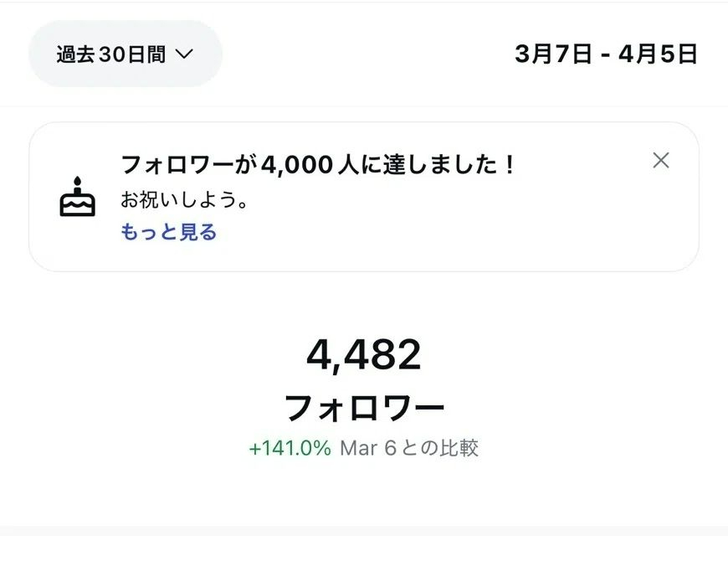Image resolution: width=728 pixels, height=567 pixels.
Task: Open the もっと見る link
Action: (x=168, y=232)
